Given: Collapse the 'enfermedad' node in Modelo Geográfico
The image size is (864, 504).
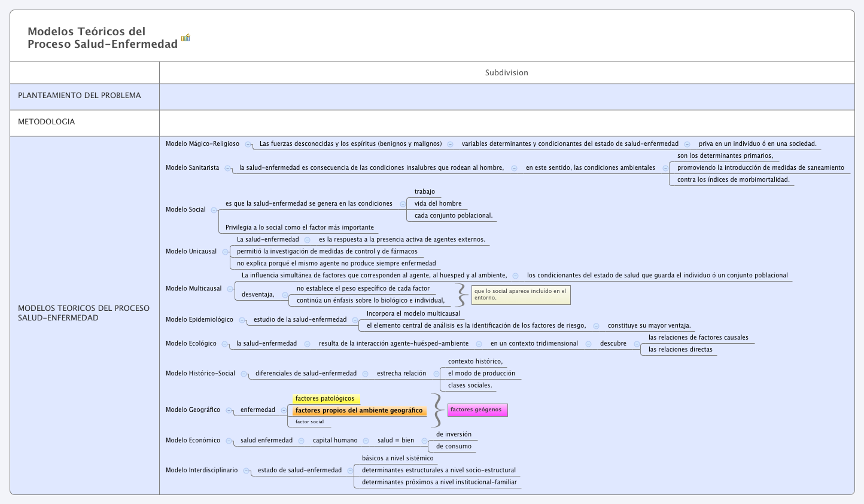Looking at the screenshot, I should [283, 410].
